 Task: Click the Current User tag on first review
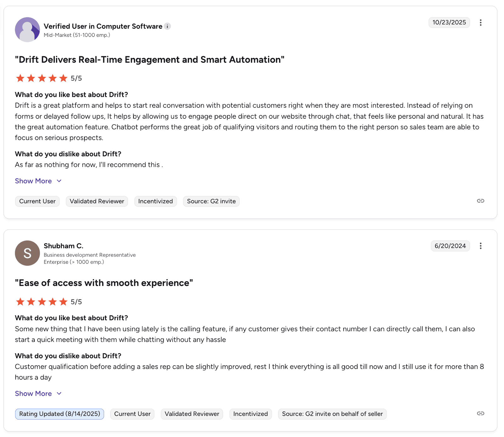click(37, 201)
